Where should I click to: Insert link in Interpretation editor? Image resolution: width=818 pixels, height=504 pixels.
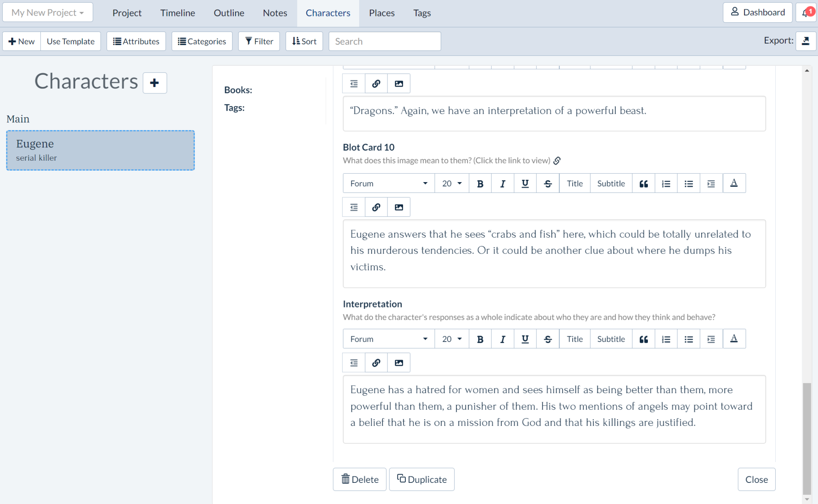click(x=376, y=363)
